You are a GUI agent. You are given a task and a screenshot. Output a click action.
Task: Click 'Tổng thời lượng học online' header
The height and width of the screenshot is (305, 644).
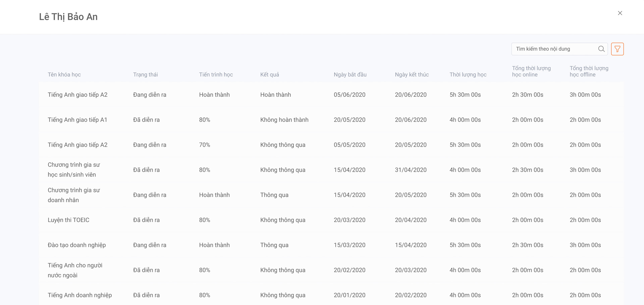531,71
